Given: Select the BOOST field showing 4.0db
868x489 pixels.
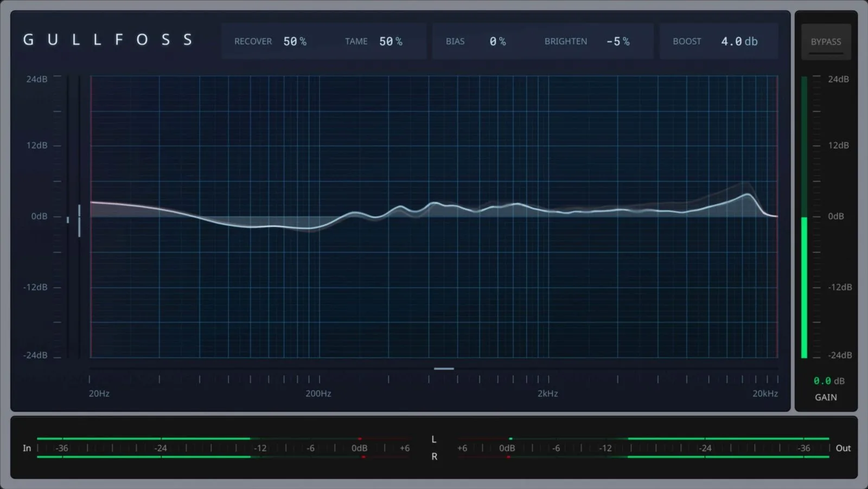Looking at the screenshot, I should point(739,41).
